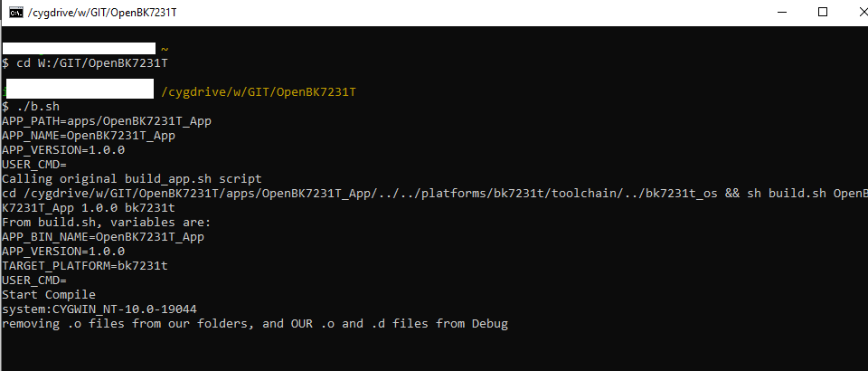This screenshot has width=868, height=371.
Task: Click the yellow /cygdrive/w/GIT/OpenBK7231T prompt path
Action: pos(258,92)
